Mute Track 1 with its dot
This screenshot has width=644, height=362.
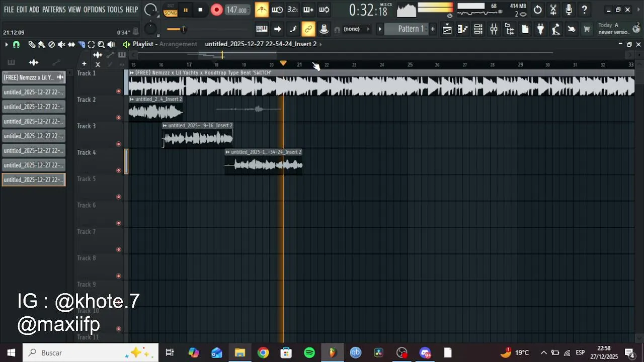point(119,91)
